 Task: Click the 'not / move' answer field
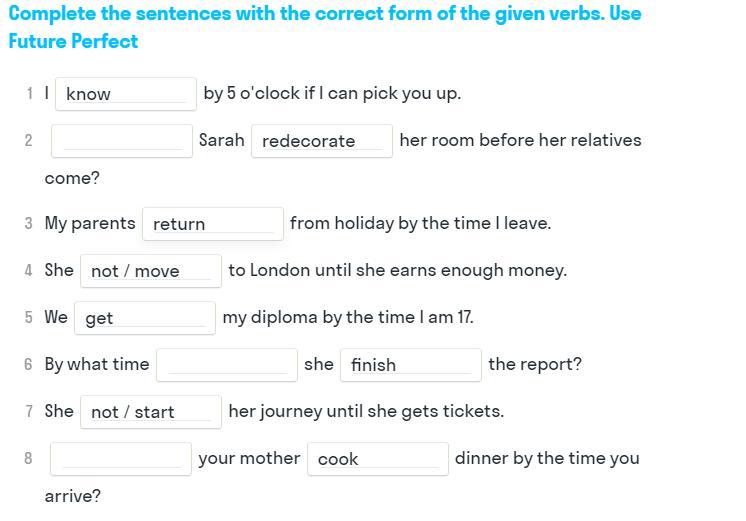[x=151, y=271]
